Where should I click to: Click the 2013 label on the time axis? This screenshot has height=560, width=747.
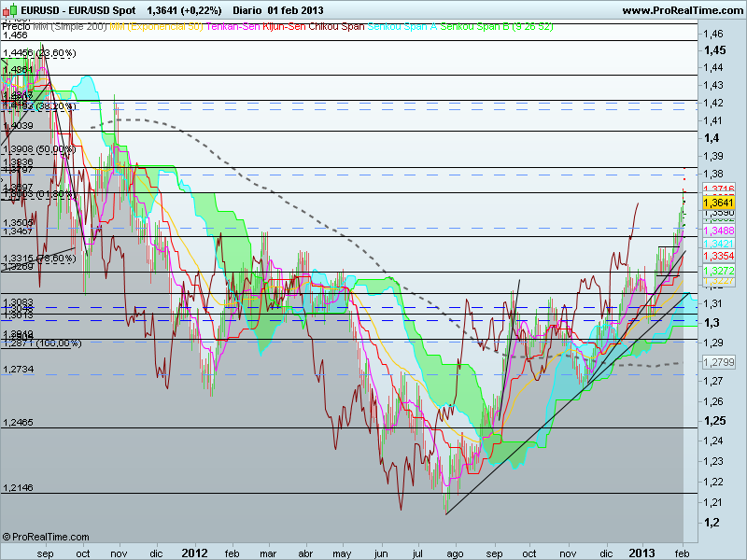(644, 553)
